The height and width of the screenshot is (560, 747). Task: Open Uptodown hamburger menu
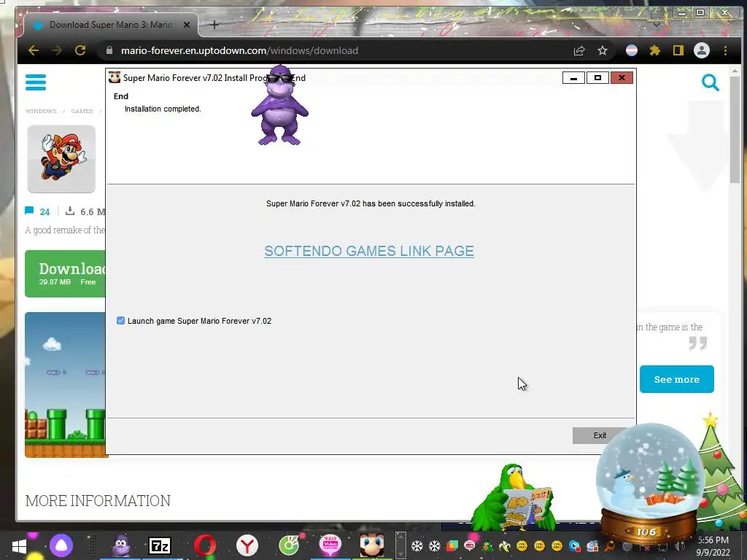point(36,82)
